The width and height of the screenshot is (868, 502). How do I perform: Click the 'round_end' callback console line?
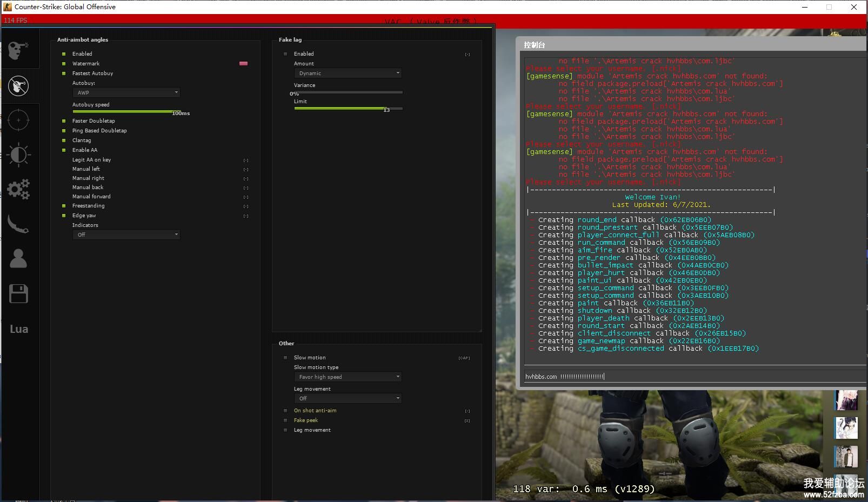click(620, 220)
